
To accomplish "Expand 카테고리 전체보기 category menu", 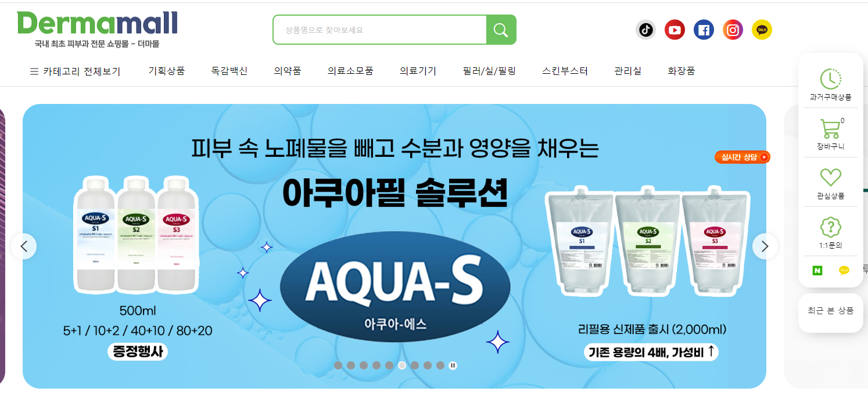I will coord(75,71).
